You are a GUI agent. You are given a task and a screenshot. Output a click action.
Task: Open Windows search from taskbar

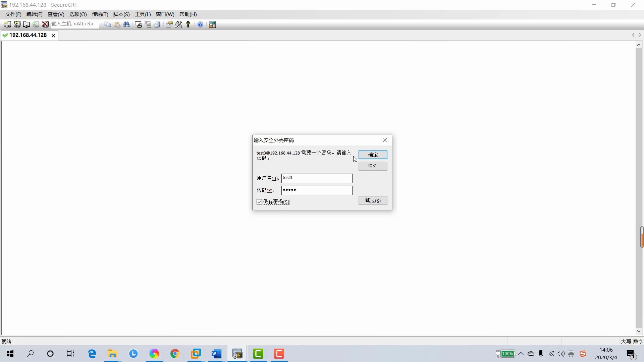click(x=30, y=354)
